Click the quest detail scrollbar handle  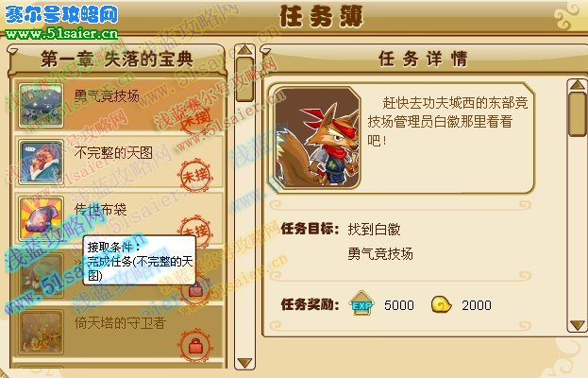[577, 114]
